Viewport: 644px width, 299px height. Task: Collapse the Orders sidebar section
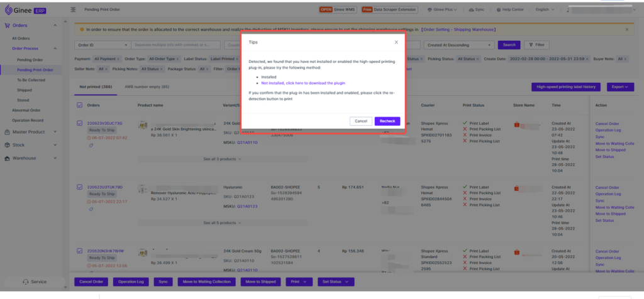55,25
